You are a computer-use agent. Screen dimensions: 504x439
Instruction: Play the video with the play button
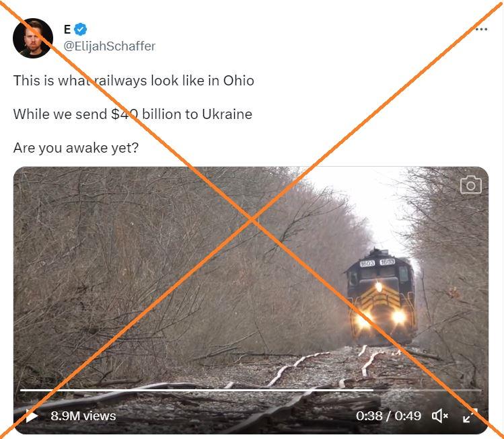[x=32, y=417]
